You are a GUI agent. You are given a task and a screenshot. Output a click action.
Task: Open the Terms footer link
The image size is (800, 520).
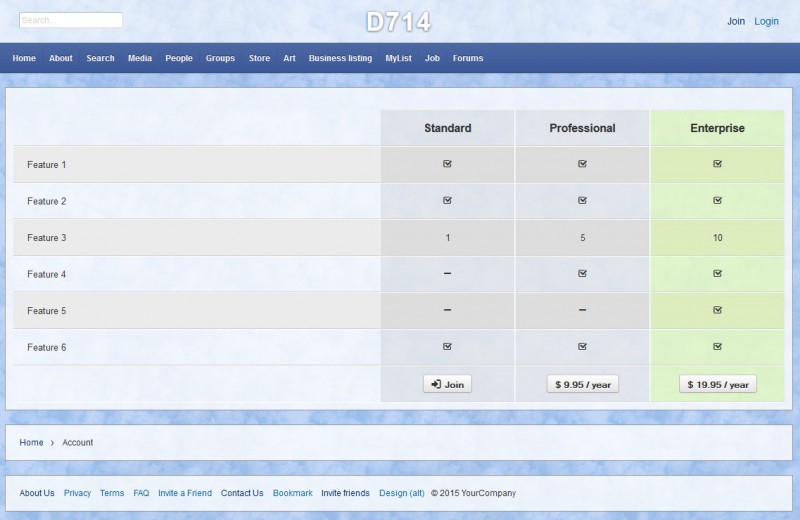click(x=112, y=493)
